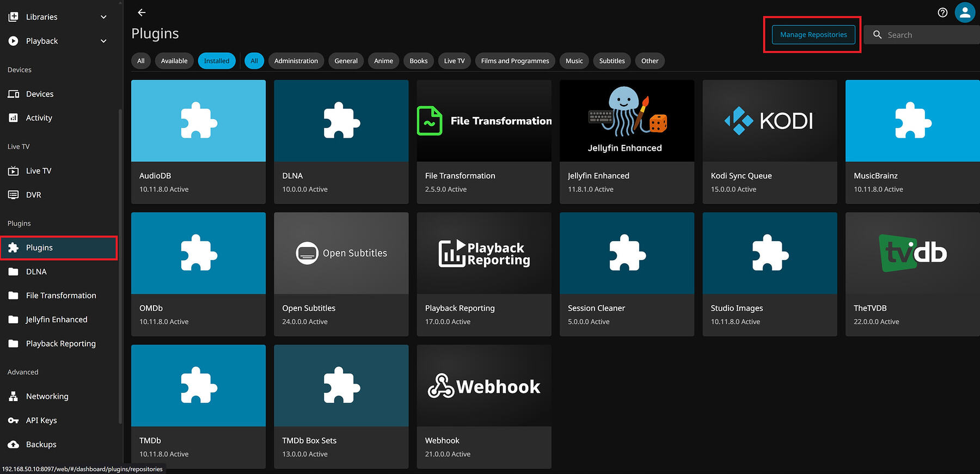Open the user profile avatar icon
980x474 pixels.
click(x=965, y=13)
